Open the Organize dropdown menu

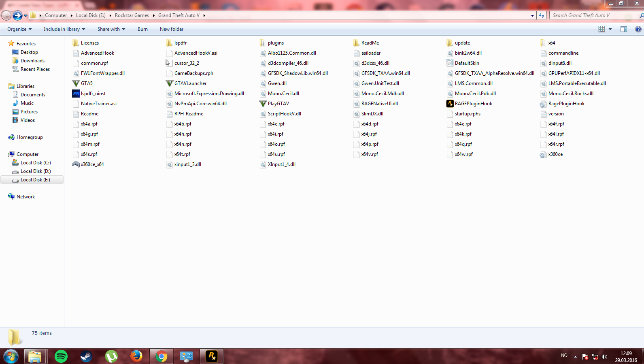[x=19, y=29]
